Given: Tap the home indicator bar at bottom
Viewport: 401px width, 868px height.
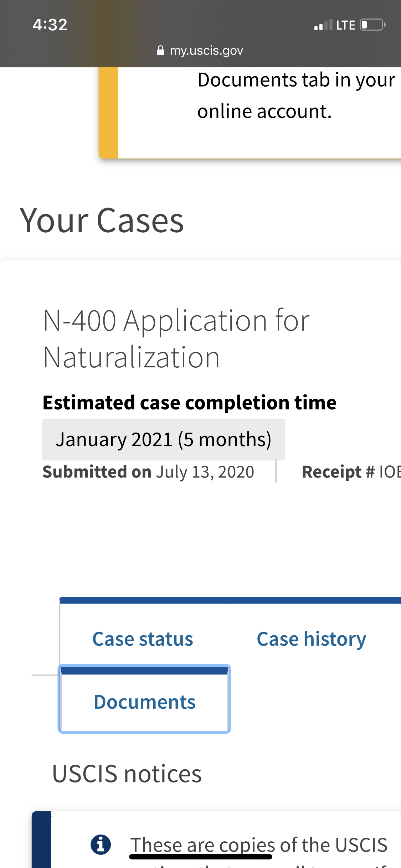Looking at the screenshot, I should [201, 857].
